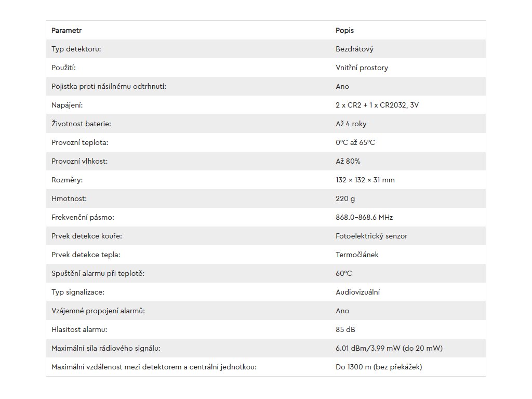This screenshot has width=532, height=399.
Task: Click "Spuštění alarmu při teplotě:" label
Action: 98,273
